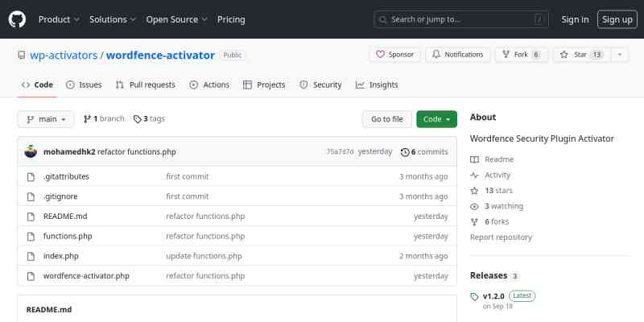The image size is (644, 322).
Task: Switch to the Pull requests tab
Action: tap(146, 85)
